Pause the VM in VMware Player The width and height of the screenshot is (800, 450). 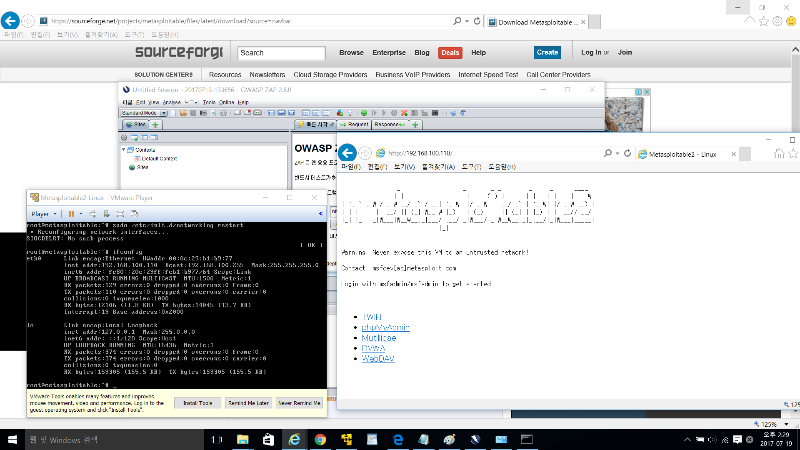pos(71,214)
